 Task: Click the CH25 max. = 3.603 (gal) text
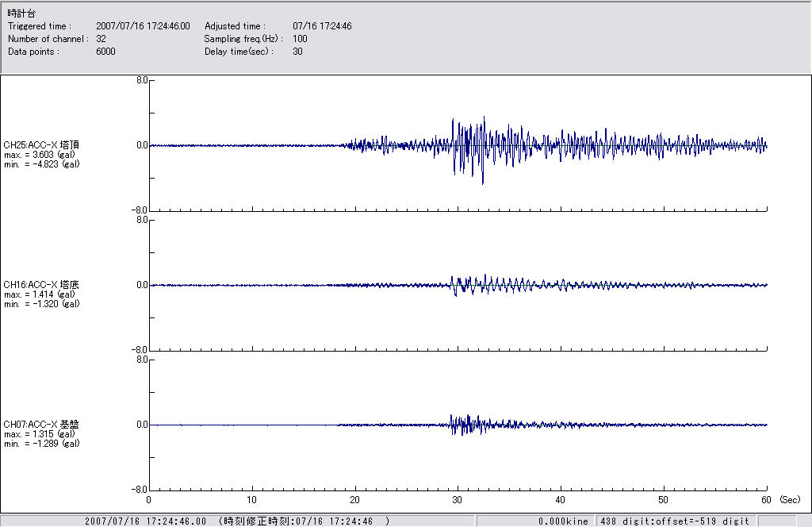(40, 154)
